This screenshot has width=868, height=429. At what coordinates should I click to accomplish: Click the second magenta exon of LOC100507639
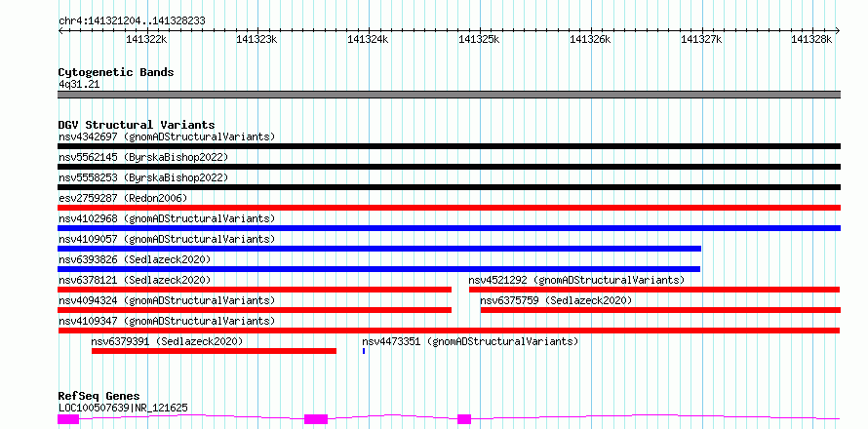316,419
